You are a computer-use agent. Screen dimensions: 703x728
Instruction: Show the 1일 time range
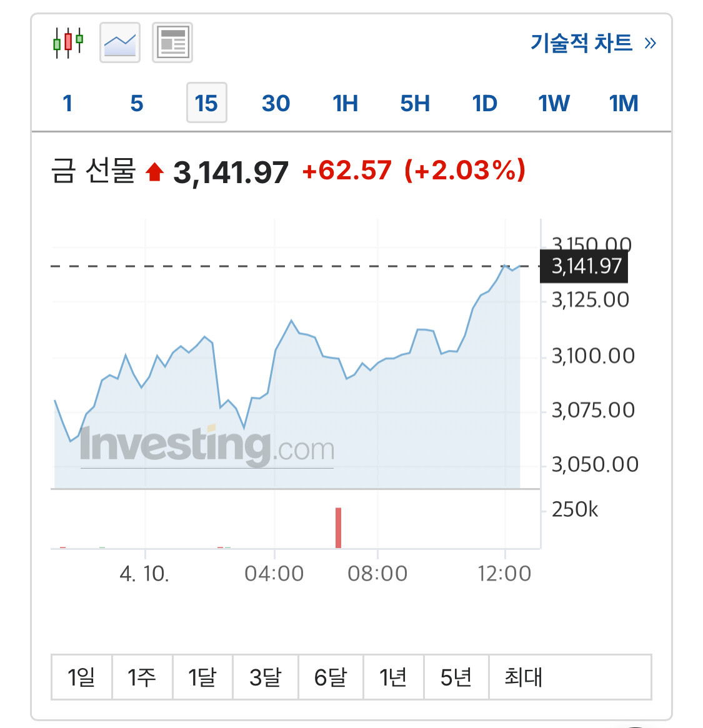click(x=81, y=677)
